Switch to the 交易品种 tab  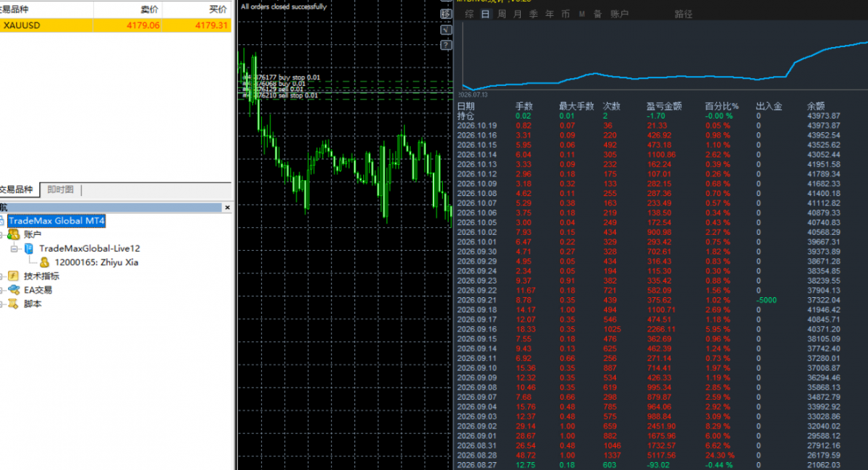(17, 189)
